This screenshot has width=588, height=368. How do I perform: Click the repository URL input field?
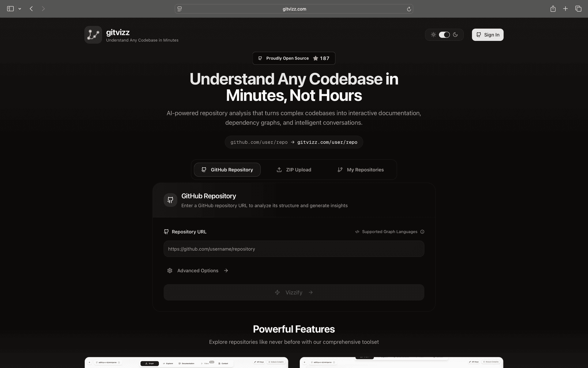pos(294,249)
